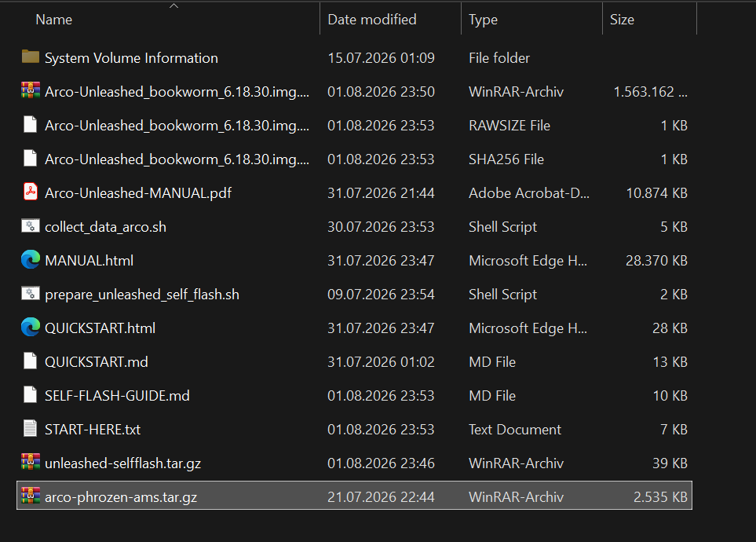Sort files by the Date modified column header
This screenshot has height=542, width=756.
pos(372,20)
